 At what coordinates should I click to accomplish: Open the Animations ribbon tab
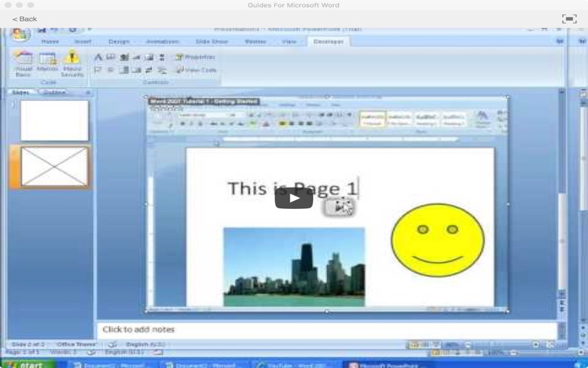point(162,42)
